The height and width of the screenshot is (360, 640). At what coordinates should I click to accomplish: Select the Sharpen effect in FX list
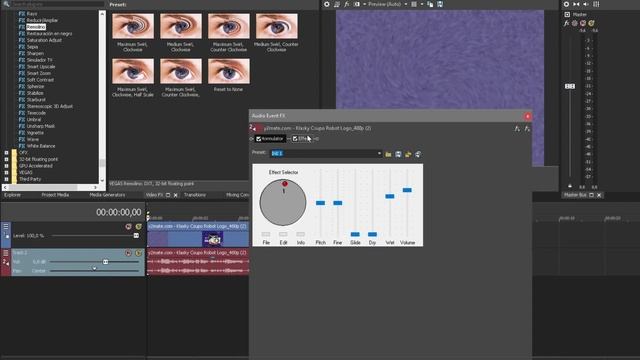[35, 53]
